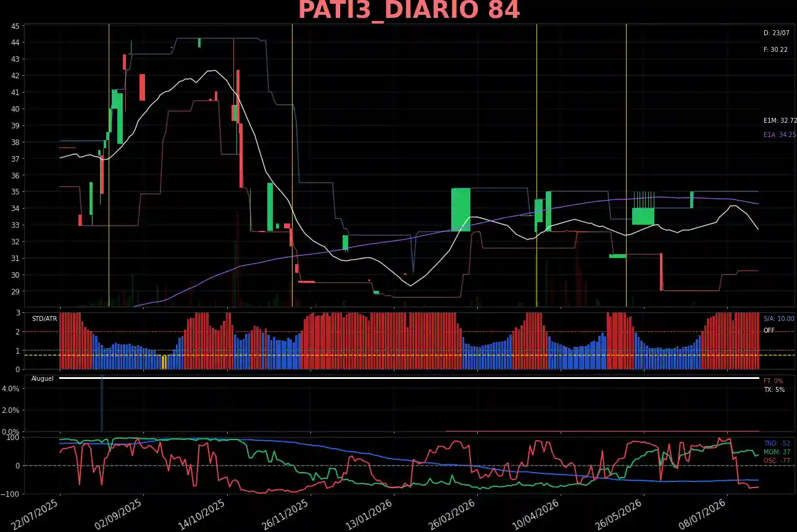This screenshot has width=797, height=532.
Task: Click the 'Aluguel' panel label
Action: (43, 378)
